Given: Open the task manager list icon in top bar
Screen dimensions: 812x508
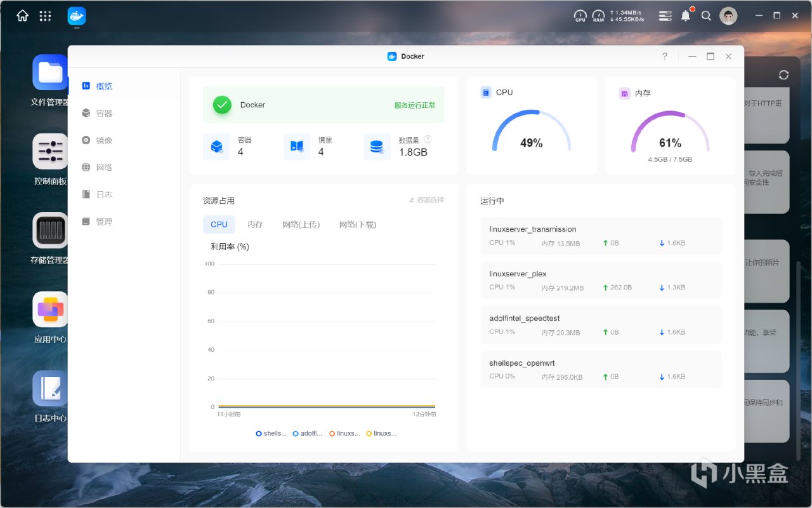Looking at the screenshot, I should point(665,16).
